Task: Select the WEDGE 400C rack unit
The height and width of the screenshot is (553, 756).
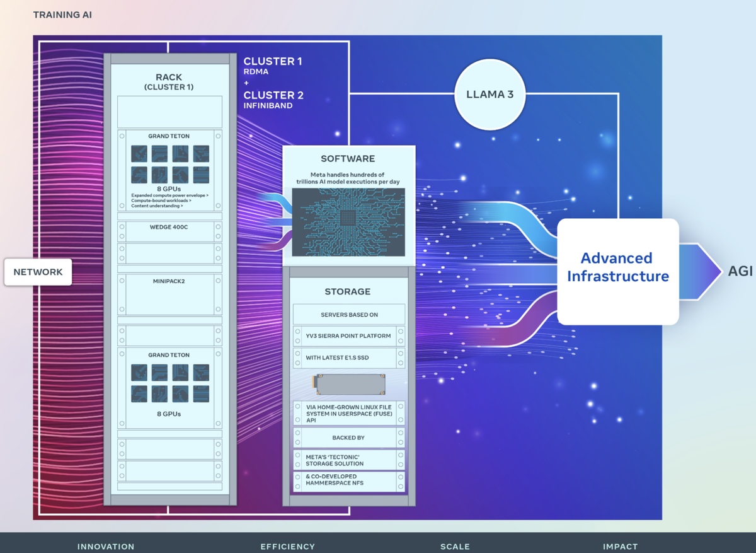Action: 169,231
